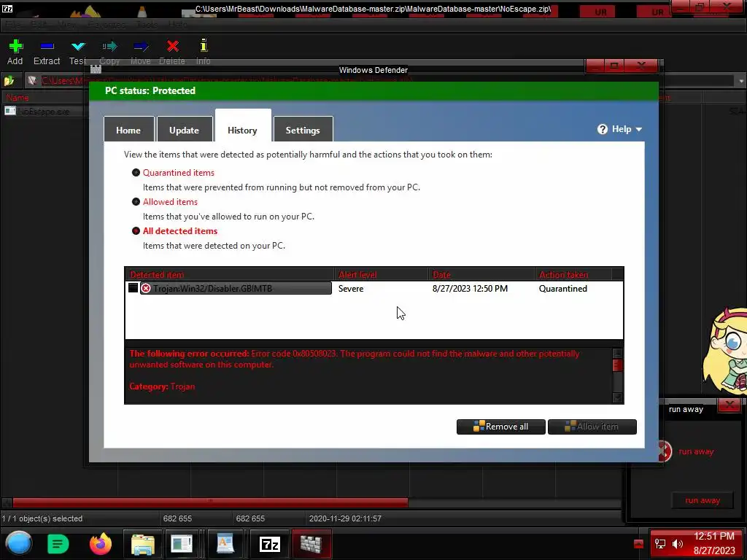Click the Name column header in 7-Zip

pyautogui.click(x=43, y=98)
